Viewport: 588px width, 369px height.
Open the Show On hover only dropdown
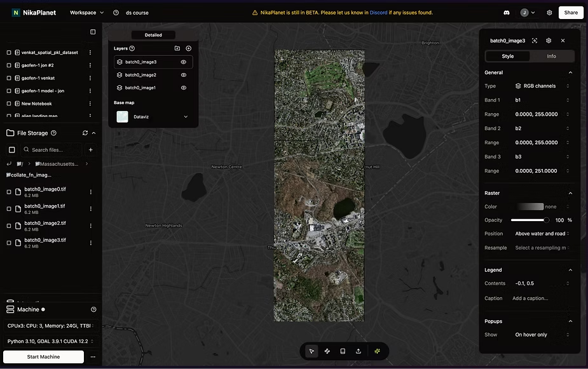click(542, 335)
